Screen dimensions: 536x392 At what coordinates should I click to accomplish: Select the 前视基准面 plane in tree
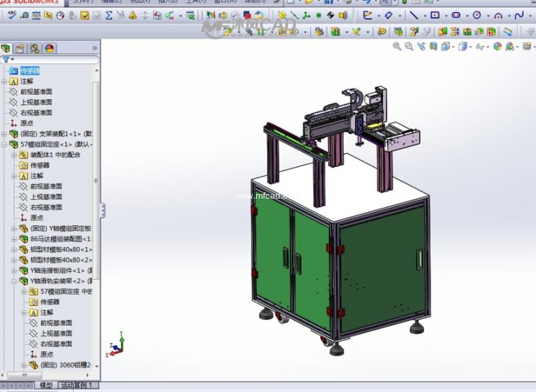tap(36, 91)
